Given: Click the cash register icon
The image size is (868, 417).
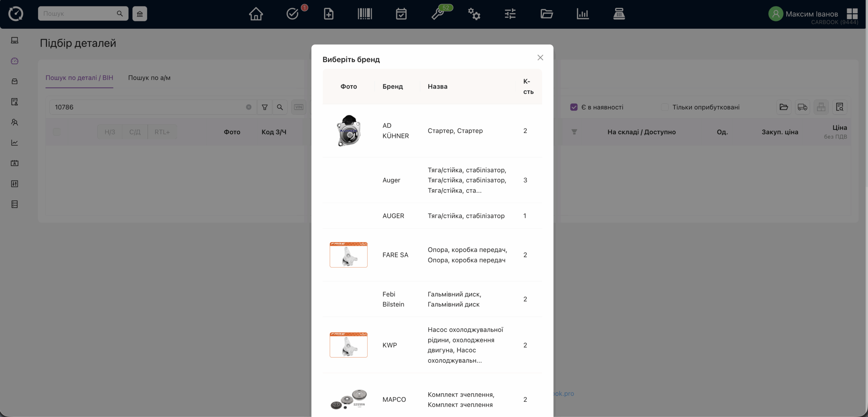Looking at the screenshot, I should (x=619, y=14).
